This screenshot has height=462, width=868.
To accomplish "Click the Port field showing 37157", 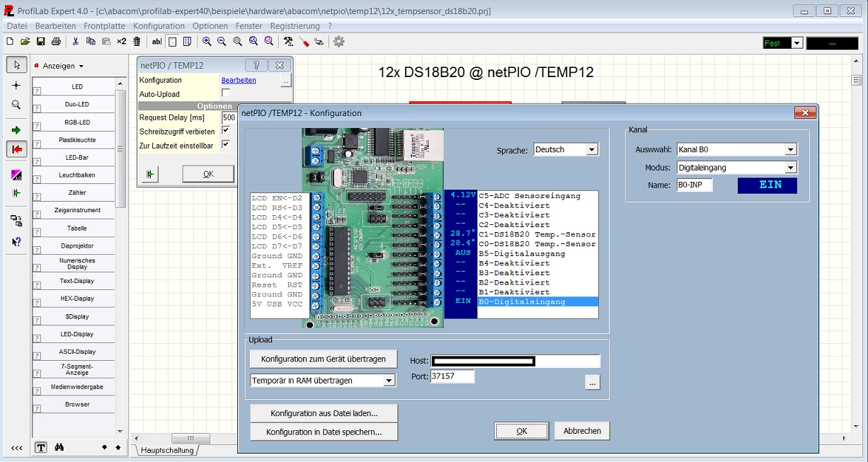I will tap(452, 376).
